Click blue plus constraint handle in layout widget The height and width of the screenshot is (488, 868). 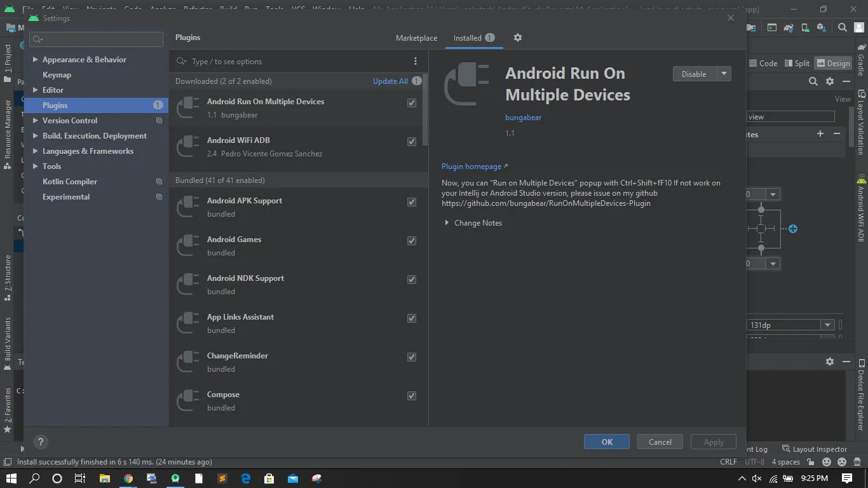coord(793,229)
